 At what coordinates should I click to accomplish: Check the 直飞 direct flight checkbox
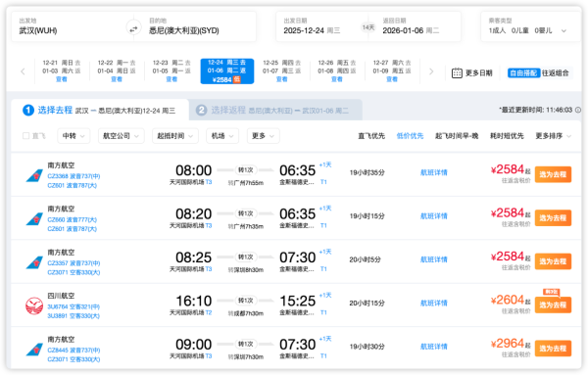click(x=25, y=136)
